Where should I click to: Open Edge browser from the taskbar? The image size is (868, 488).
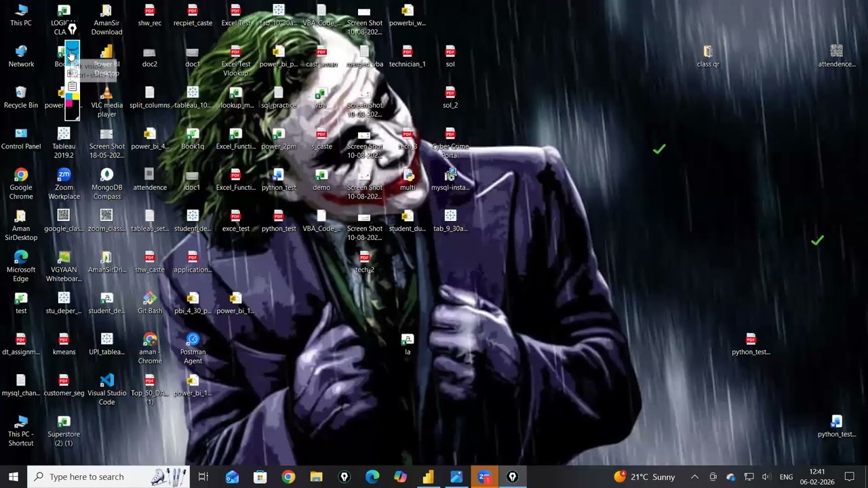click(x=372, y=476)
